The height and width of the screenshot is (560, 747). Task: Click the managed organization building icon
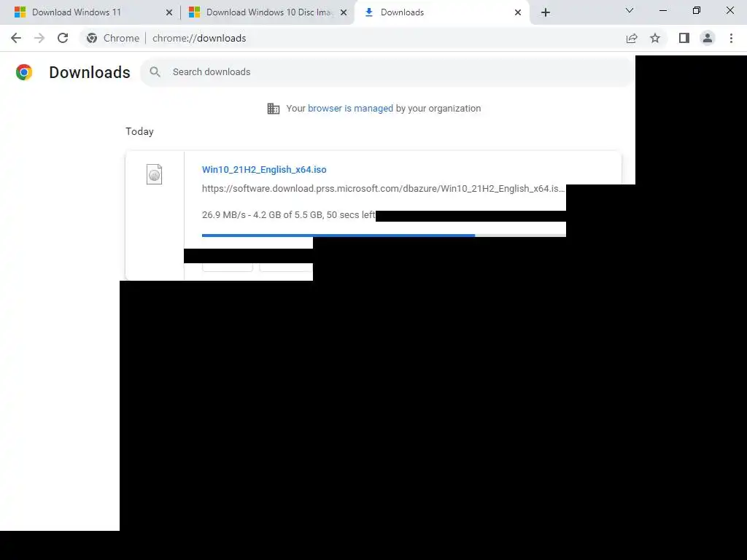(x=274, y=109)
